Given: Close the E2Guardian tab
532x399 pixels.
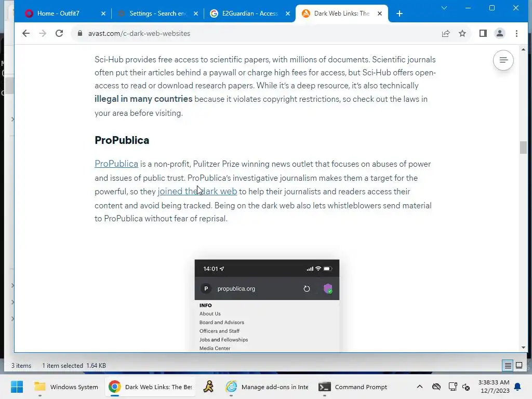Looking at the screenshot, I should pyautogui.click(x=288, y=14).
